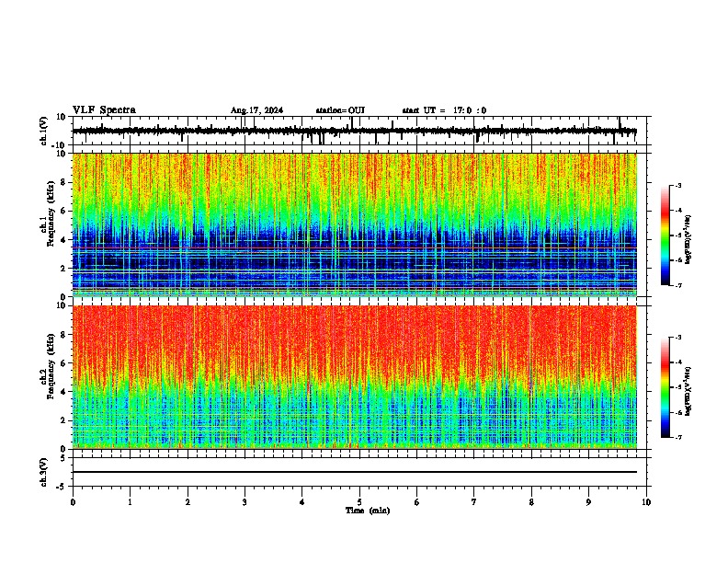Image resolution: width=728 pixels, height=563 pixels.
Task: Click the ch.2 spectrogram color scale bar
Action: 665,387
